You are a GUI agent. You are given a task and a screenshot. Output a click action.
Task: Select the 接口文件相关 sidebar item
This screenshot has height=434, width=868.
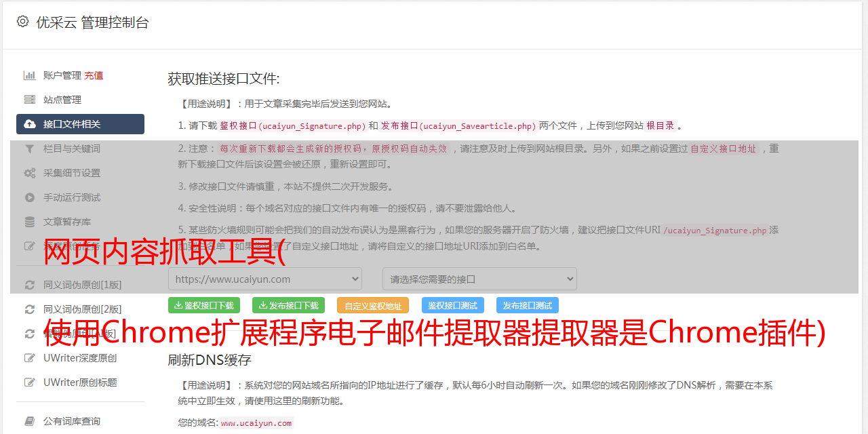(80, 124)
